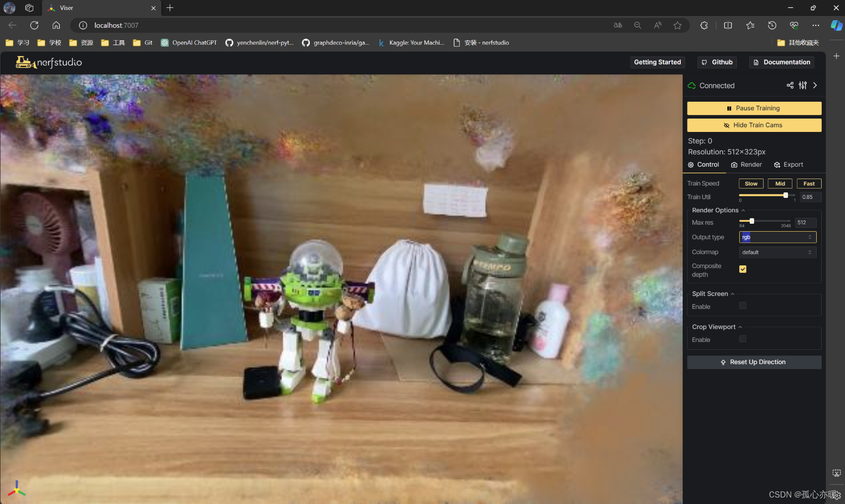Image resolution: width=845 pixels, height=504 pixels.
Task: Switch to the Render tab
Action: (746, 165)
